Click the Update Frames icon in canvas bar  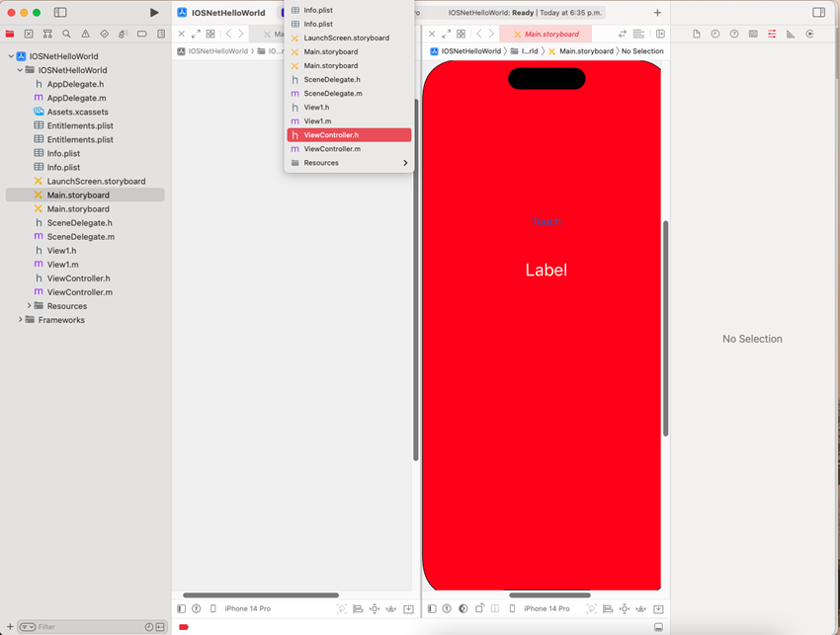pos(592,608)
